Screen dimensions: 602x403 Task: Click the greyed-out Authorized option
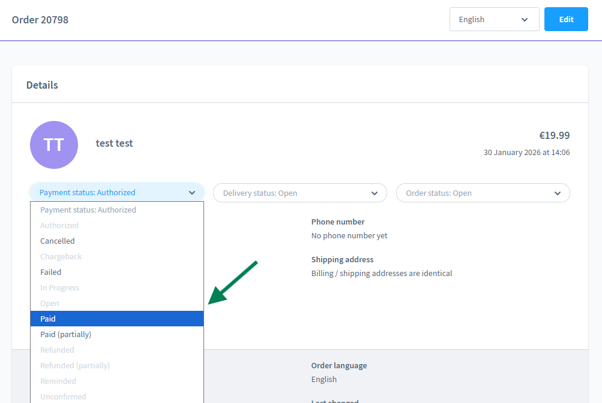(x=60, y=225)
